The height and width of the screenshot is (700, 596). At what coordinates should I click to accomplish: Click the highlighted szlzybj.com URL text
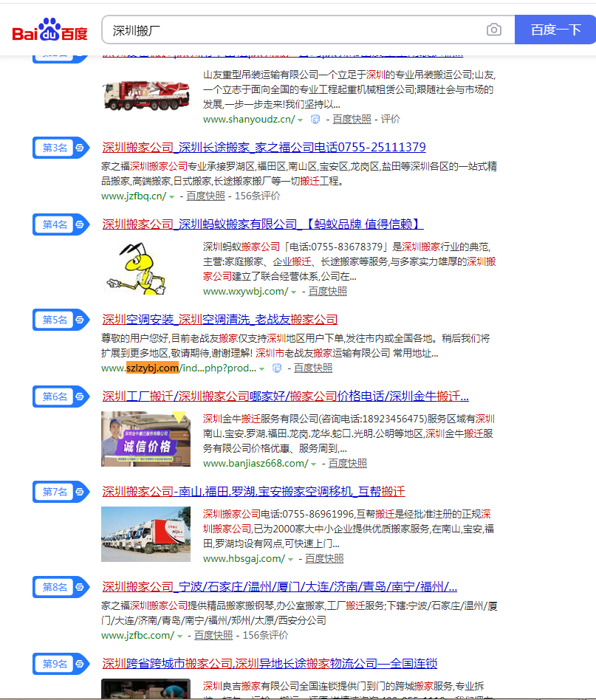click(x=153, y=368)
